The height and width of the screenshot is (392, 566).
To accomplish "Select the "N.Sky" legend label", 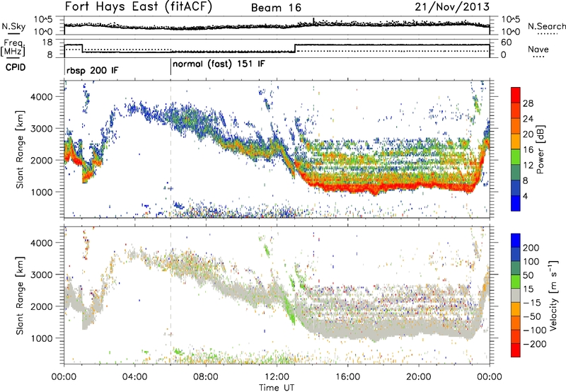I will pos(13,26).
